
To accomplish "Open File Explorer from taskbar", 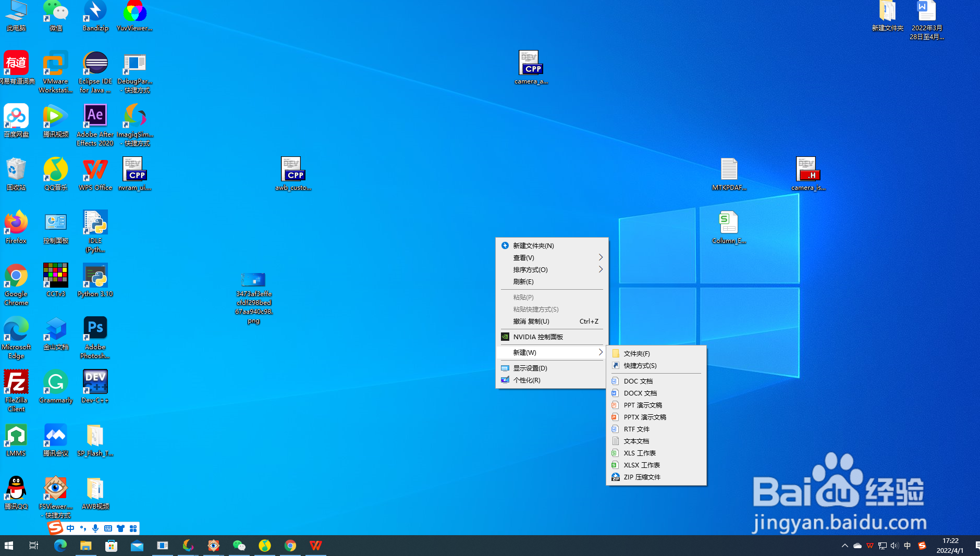I will point(85,546).
